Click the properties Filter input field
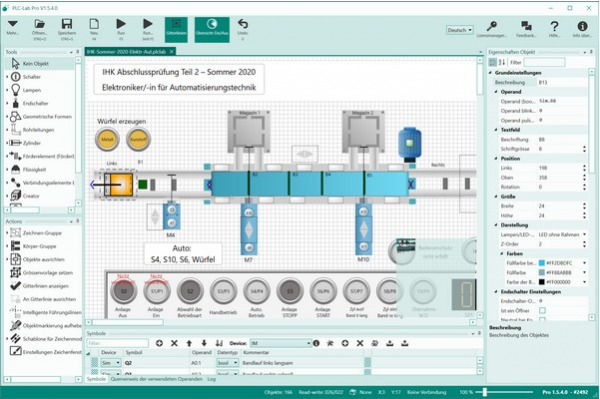 tap(544, 62)
